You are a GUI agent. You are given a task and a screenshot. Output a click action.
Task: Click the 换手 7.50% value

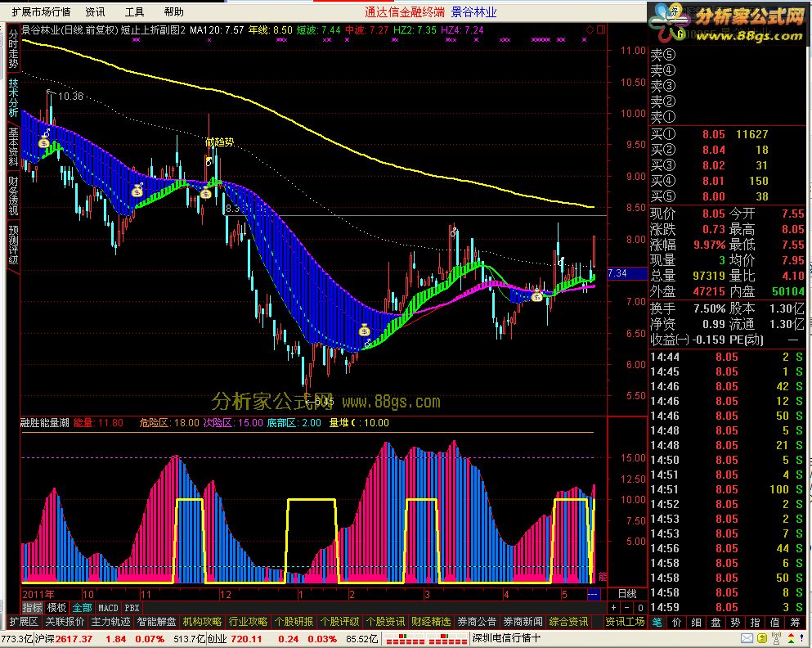coord(710,308)
